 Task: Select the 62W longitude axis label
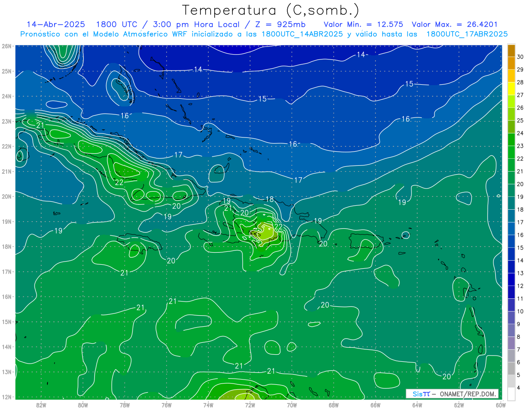pos(459,404)
